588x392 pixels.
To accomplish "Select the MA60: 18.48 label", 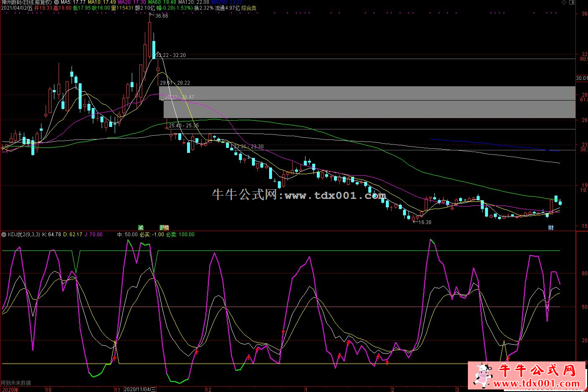I will [162, 3].
